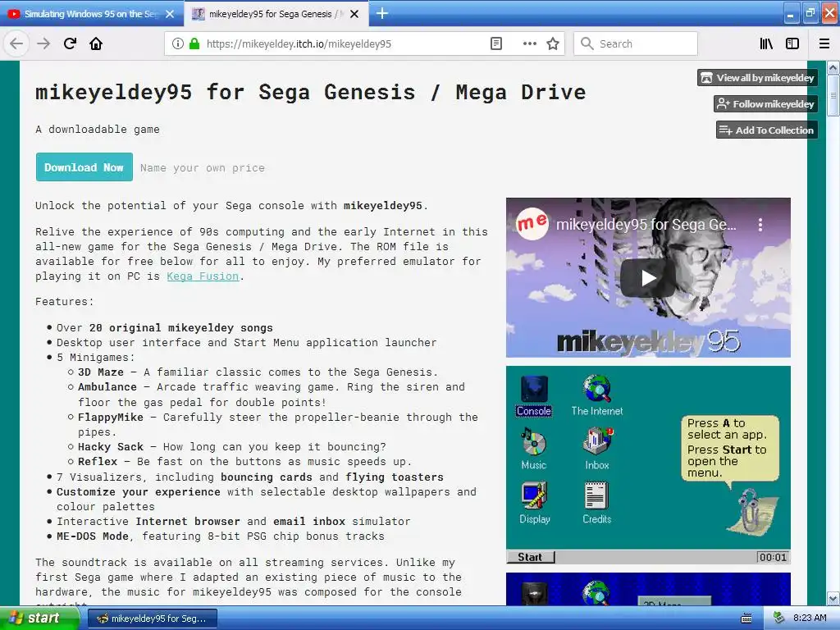Click the Credits notepad icon in screenshot

tap(597, 503)
